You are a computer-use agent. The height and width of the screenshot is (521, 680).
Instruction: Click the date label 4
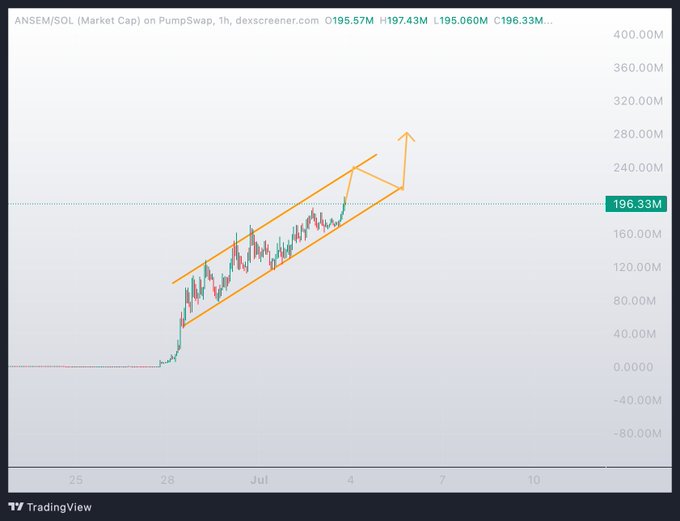(x=350, y=480)
